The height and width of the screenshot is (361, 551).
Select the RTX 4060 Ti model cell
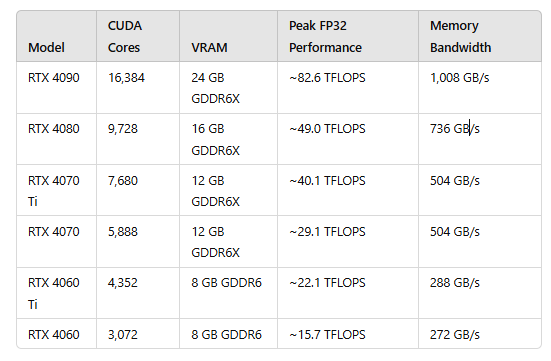(x=54, y=293)
